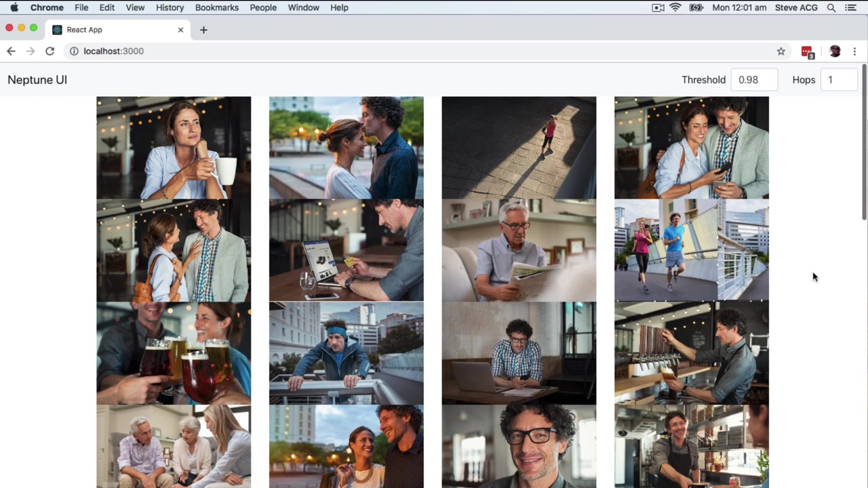Open the Edit menu
The width and height of the screenshot is (868, 488).
[107, 7]
